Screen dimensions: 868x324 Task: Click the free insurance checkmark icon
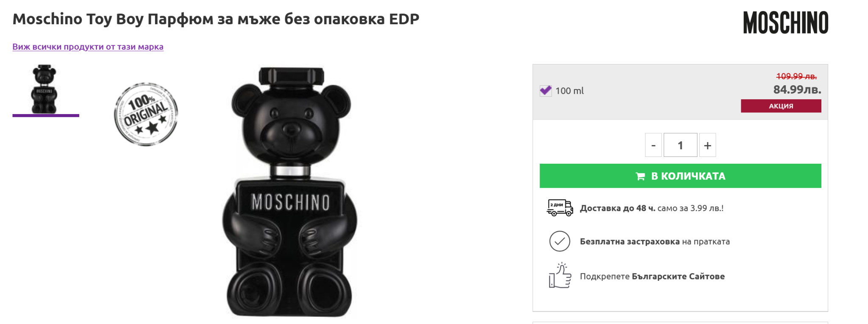[x=559, y=241]
